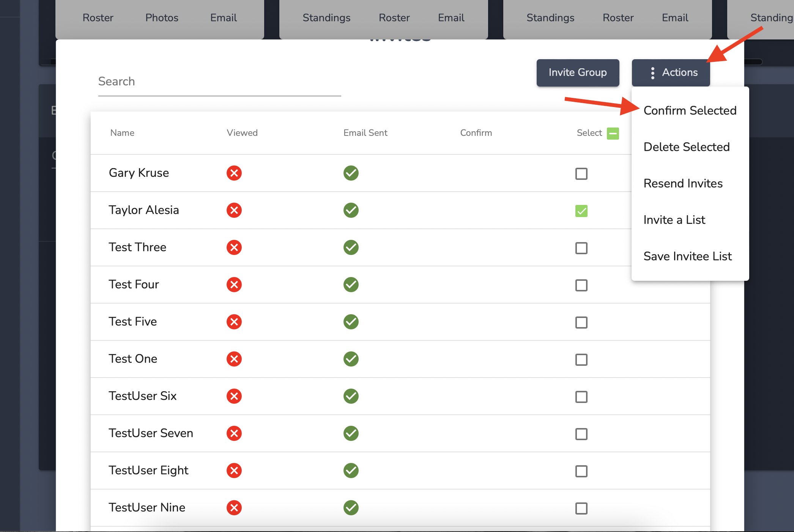
Task: Click Test Three's red not-viewed icon
Action: 234,247
